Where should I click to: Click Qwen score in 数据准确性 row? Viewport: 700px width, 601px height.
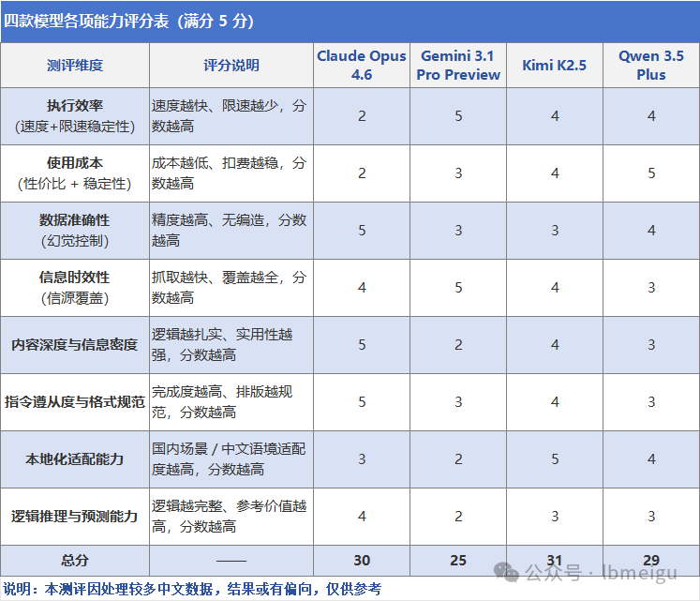coord(651,231)
